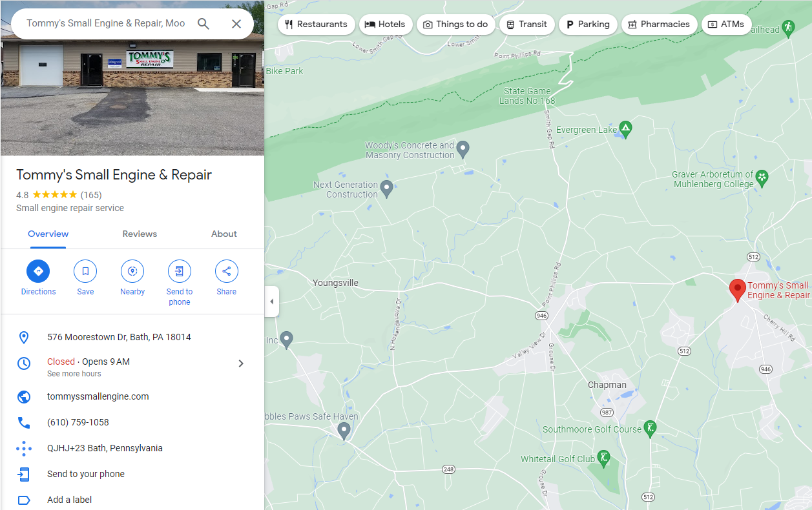Open Directions for Tommy's Small Engine
This screenshot has width=812, height=510.
click(38, 271)
